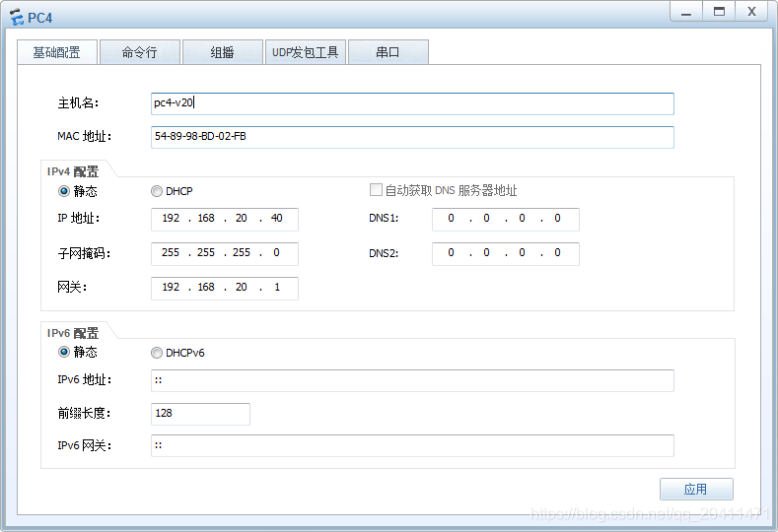Maximize the PC4 window

(719, 12)
